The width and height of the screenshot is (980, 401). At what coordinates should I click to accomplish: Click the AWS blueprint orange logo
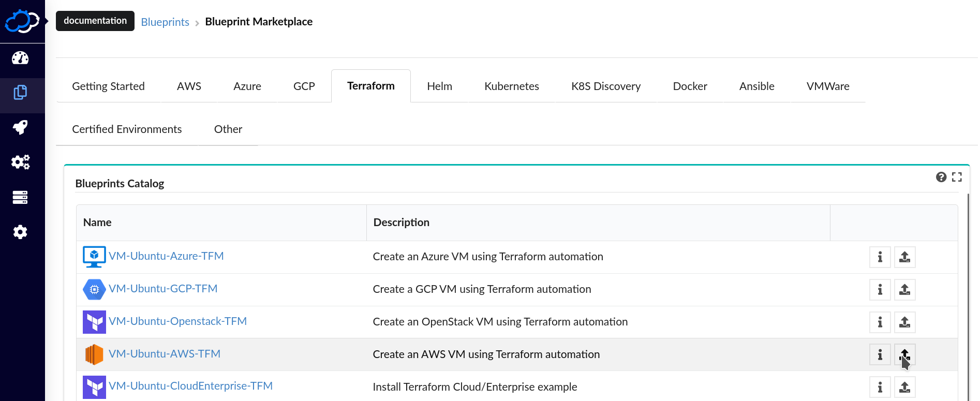[94, 354]
